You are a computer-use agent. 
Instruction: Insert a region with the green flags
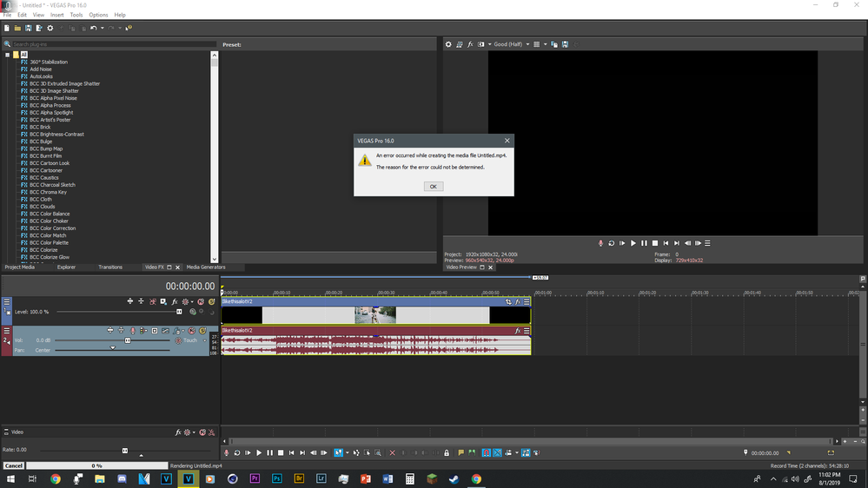472,453
